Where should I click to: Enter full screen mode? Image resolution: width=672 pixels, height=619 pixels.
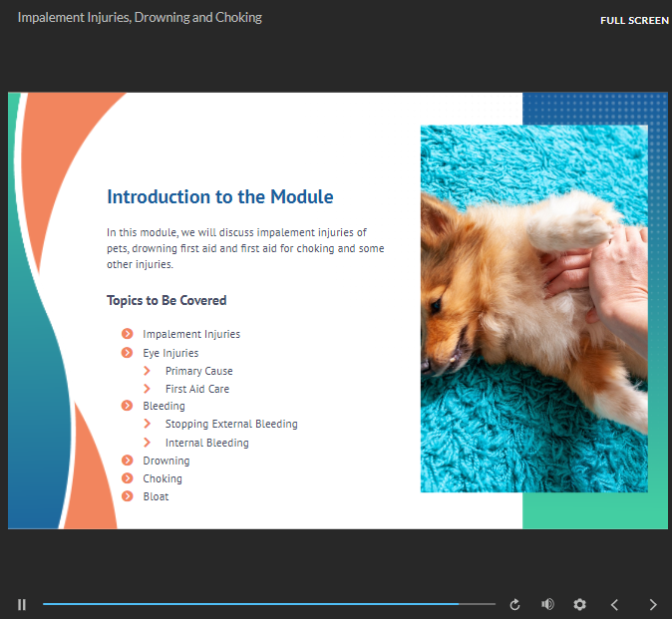634,20
